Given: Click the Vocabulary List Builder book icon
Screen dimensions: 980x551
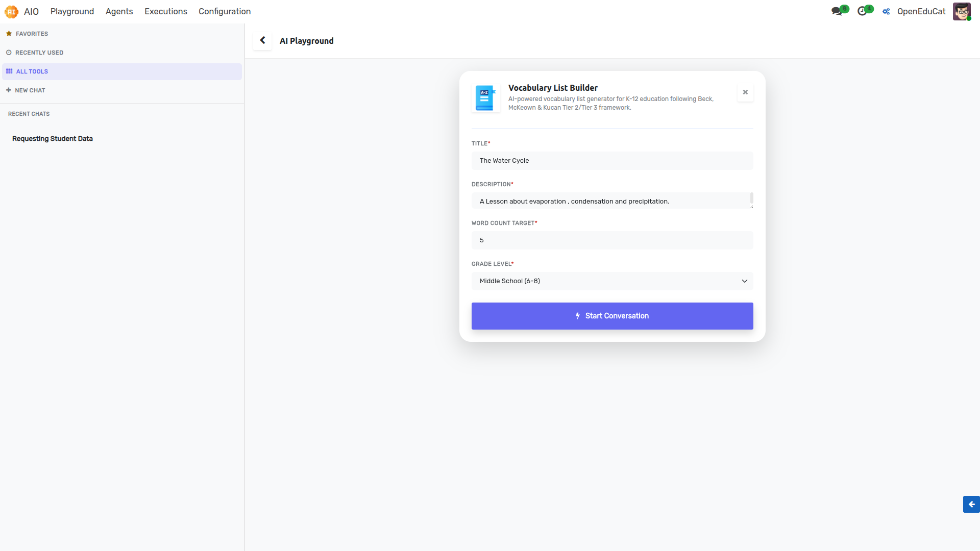Looking at the screenshot, I should tap(485, 98).
